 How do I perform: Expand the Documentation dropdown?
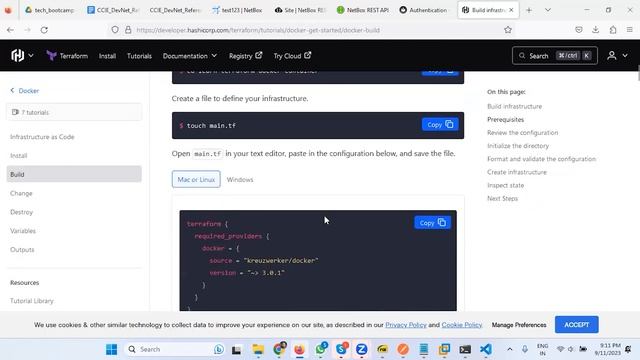[190, 56]
